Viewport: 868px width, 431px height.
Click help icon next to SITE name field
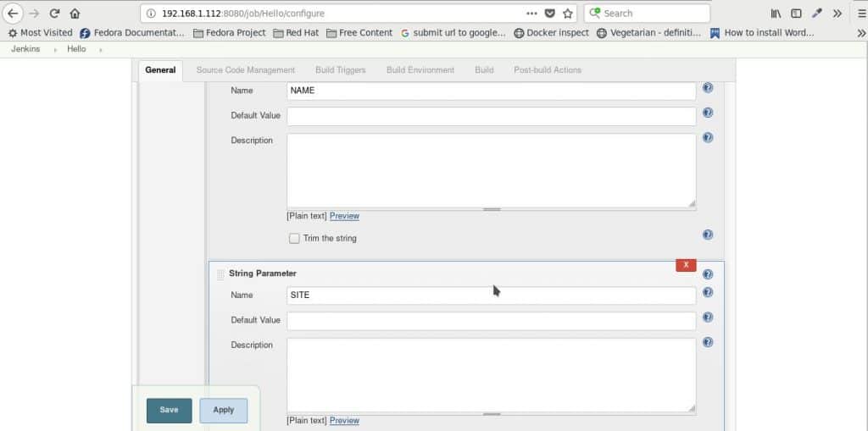[x=708, y=293]
